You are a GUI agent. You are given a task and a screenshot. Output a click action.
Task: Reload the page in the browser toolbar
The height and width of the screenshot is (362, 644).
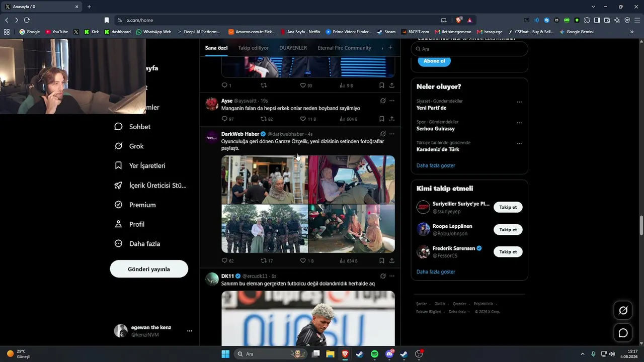(x=27, y=20)
